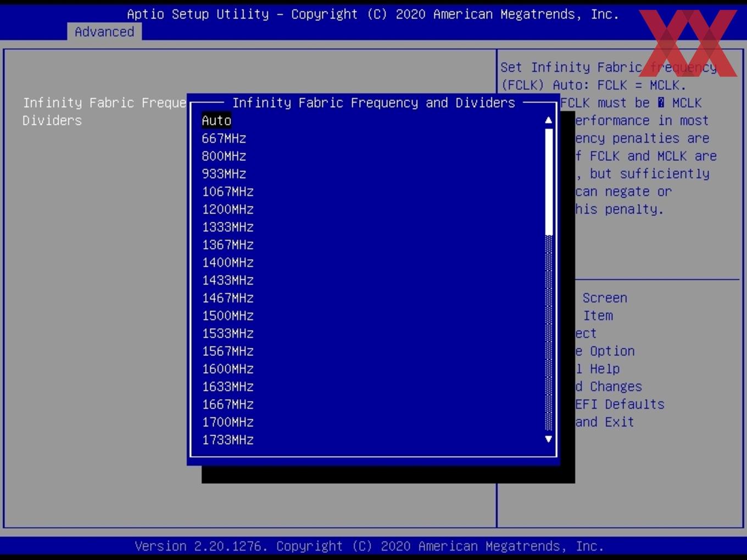Set frequency to 1433MHz

pyautogui.click(x=227, y=280)
